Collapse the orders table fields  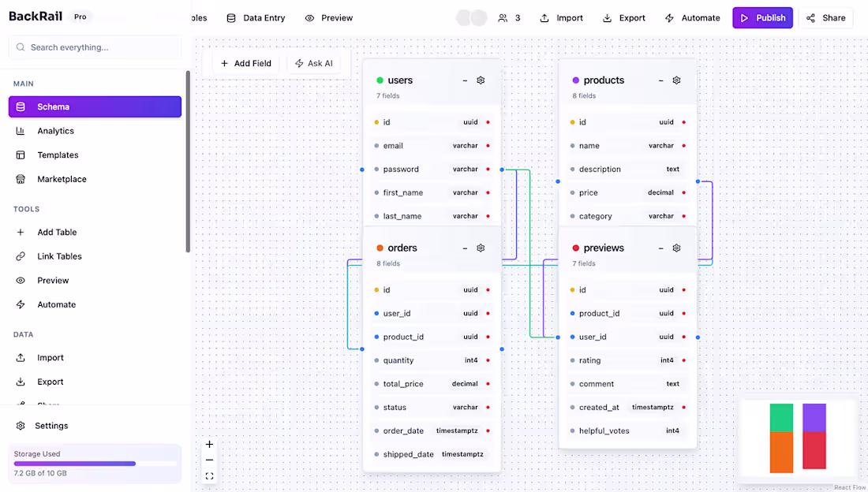[x=464, y=248]
